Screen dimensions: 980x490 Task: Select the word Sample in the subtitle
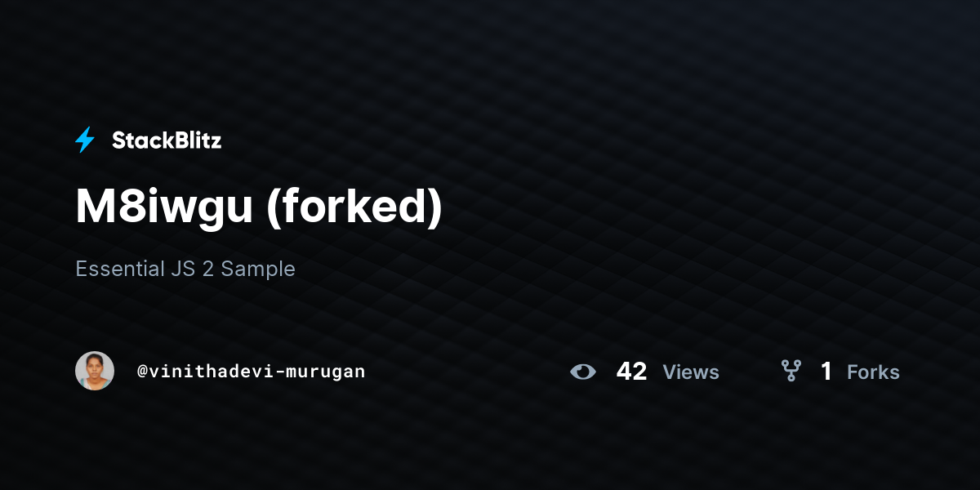[258, 269]
